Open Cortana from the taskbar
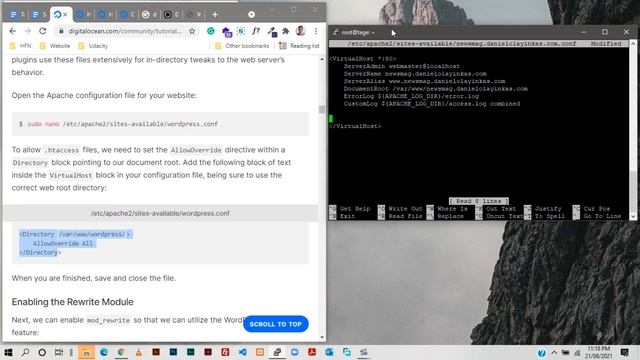The height and width of the screenshot is (360, 640). pos(42,352)
